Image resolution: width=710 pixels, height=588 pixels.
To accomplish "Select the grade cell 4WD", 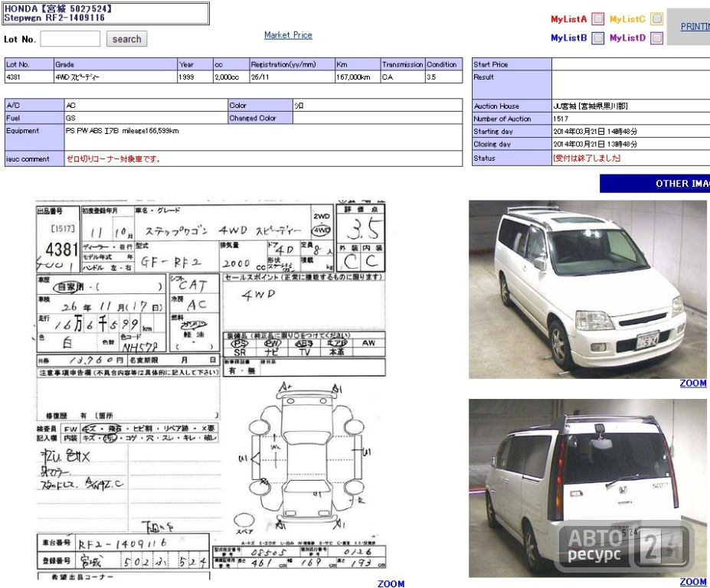I will (x=116, y=77).
